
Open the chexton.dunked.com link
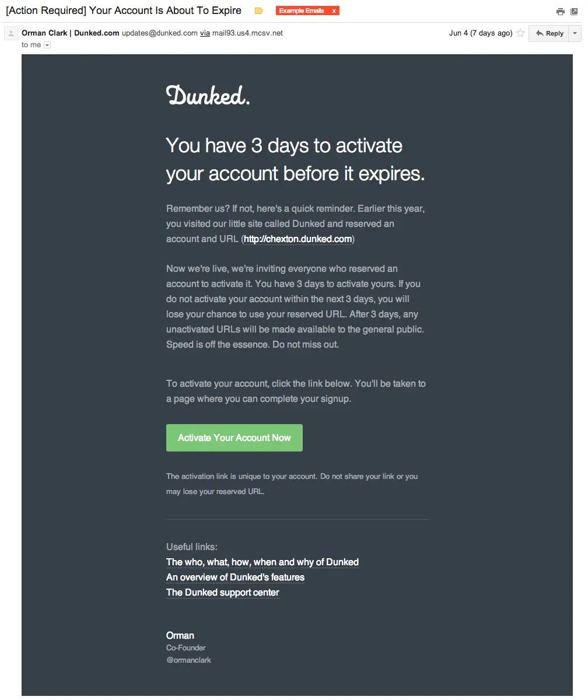(x=298, y=239)
